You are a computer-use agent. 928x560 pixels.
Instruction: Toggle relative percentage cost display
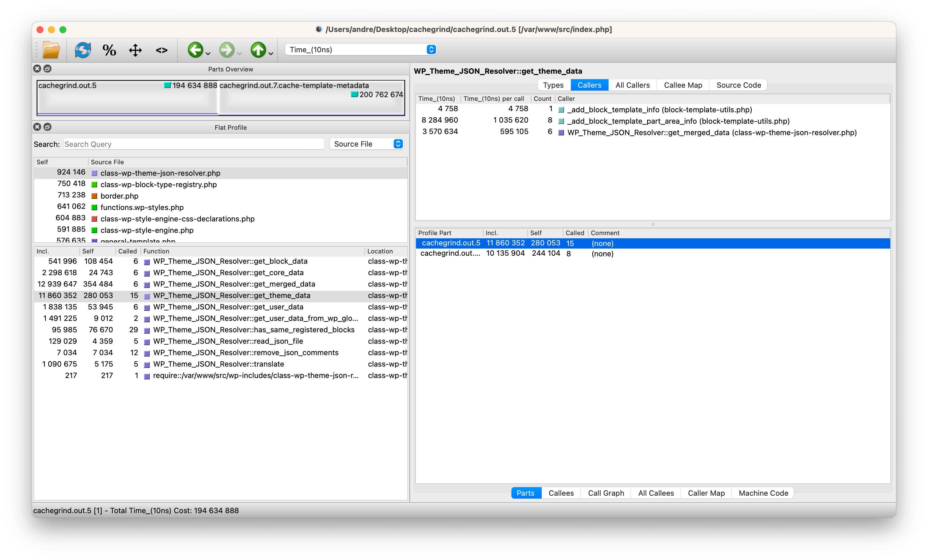click(x=109, y=50)
